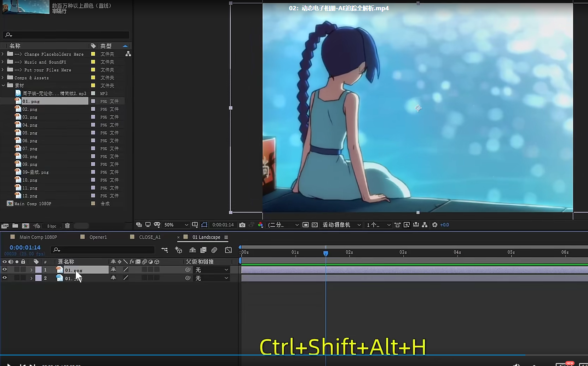Click the composition flowchart icon in viewer
Viewport: 588px width, 366px height.
point(425,225)
